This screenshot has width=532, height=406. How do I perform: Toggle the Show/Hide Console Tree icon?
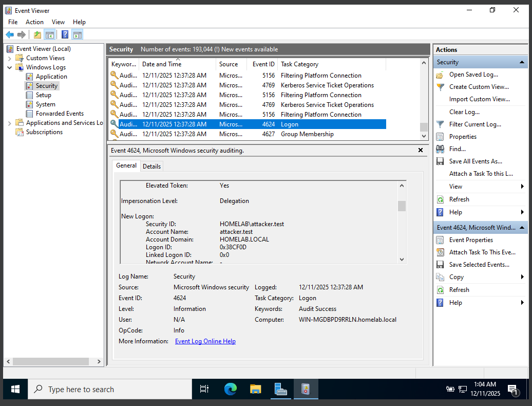coord(49,35)
